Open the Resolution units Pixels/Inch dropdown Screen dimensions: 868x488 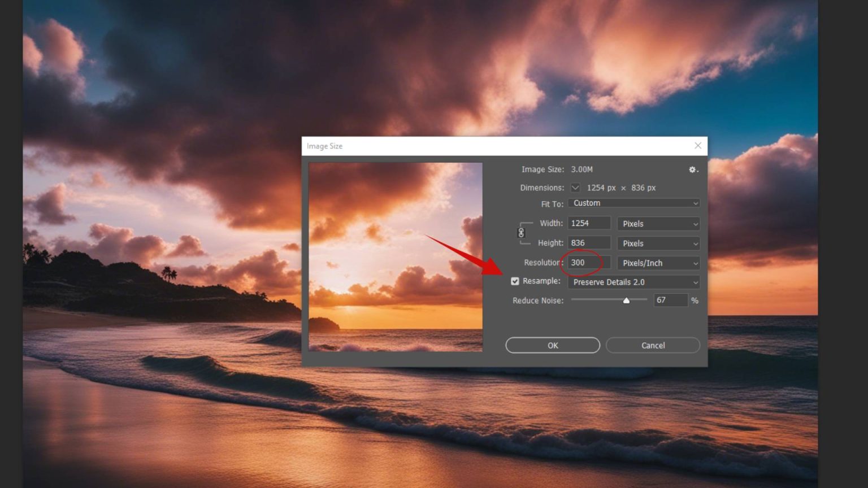coord(658,263)
